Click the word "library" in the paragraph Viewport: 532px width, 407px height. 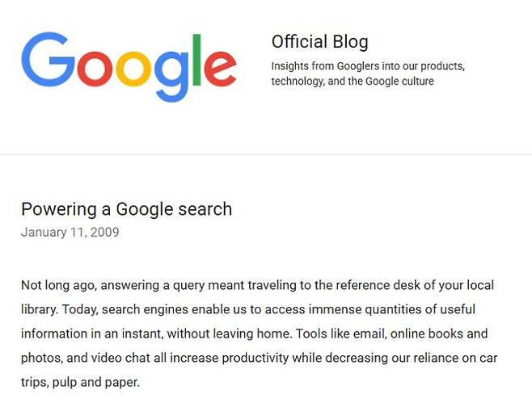(x=40, y=309)
